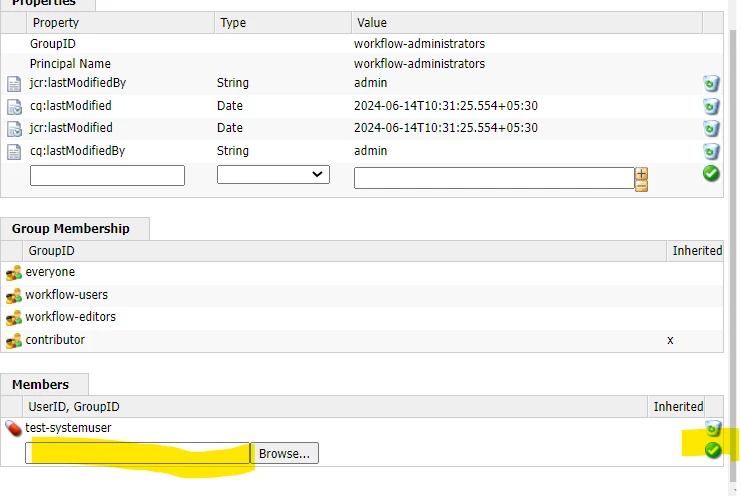This screenshot has height=496, width=741.
Task: Click the jcr:lastModified date value
Action: tap(446, 128)
